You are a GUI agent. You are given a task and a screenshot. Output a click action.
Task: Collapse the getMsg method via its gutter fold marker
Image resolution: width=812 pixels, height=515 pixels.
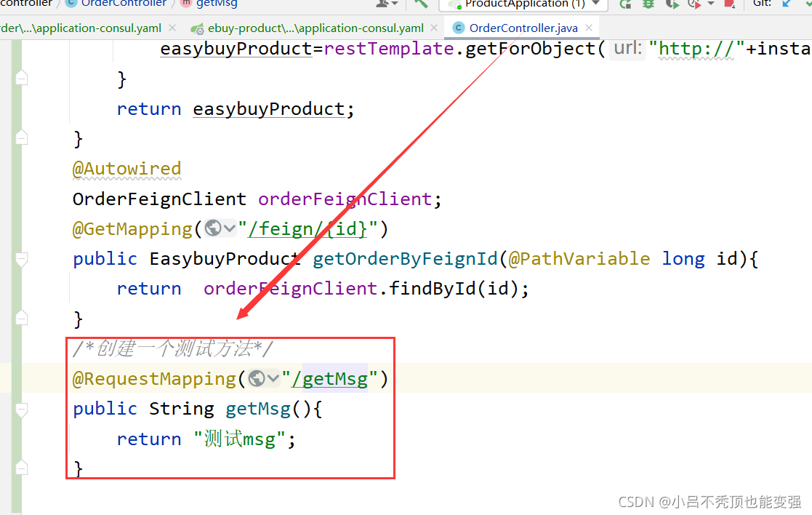(22, 410)
